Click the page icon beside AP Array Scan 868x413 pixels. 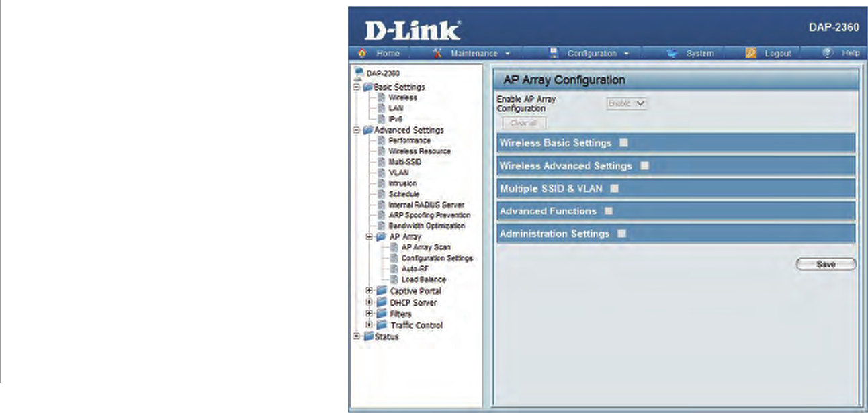tap(395, 247)
